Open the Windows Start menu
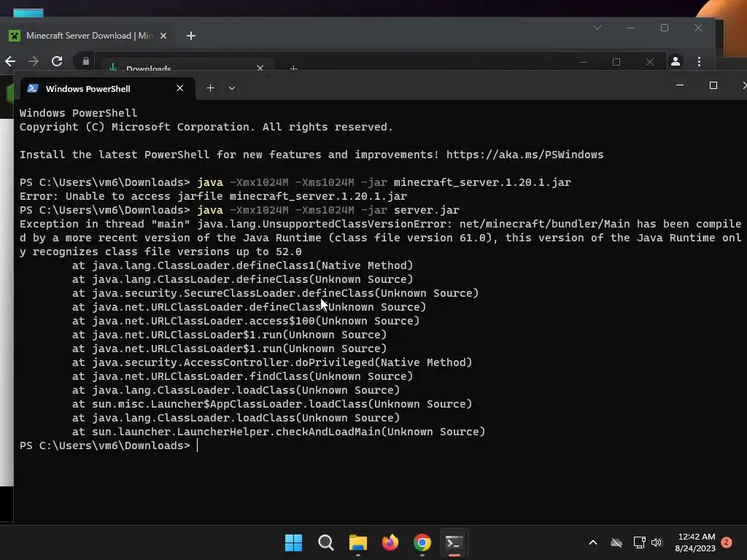 (x=293, y=542)
